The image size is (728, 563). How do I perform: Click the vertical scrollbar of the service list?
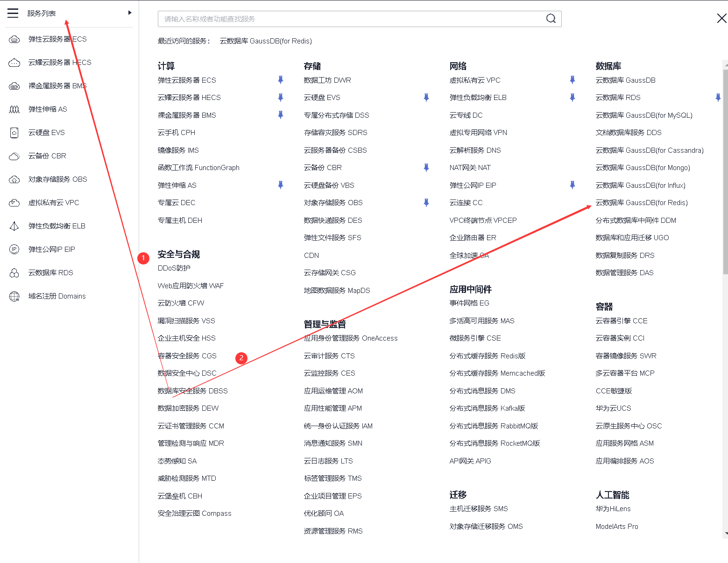tap(725, 171)
